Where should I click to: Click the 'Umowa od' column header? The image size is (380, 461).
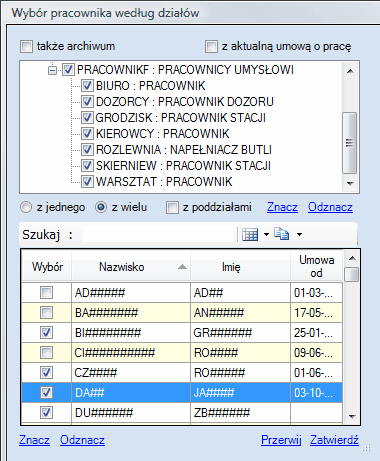316,267
